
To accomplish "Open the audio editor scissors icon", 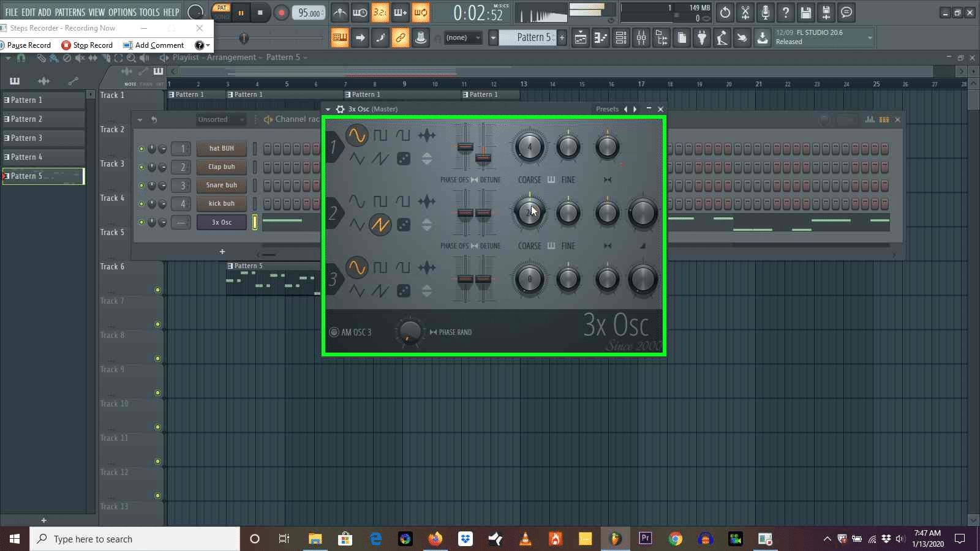I will tap(745, 12).
